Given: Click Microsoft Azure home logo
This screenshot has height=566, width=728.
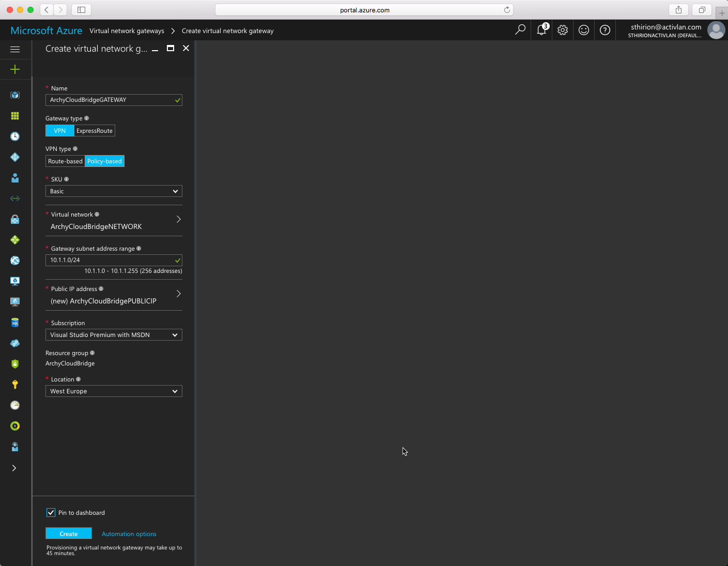Looking at the screenshot, I should (x=46, y=30).
